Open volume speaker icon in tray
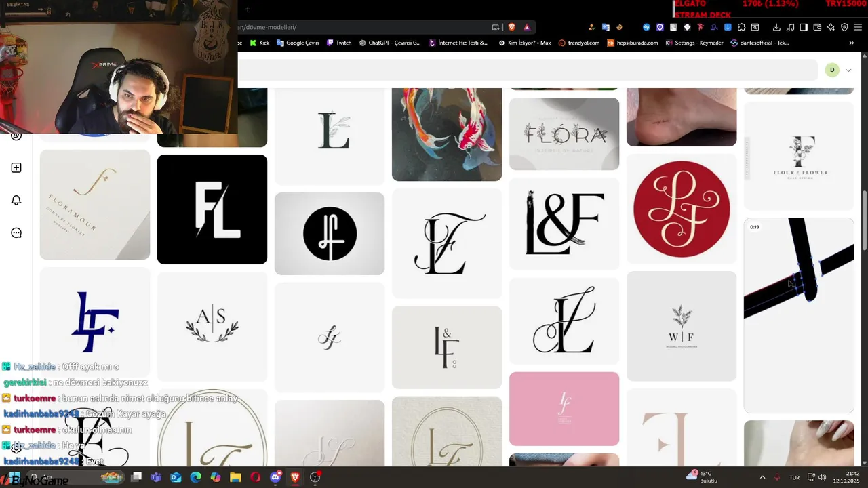868x488 pixels. pos(823,477)
